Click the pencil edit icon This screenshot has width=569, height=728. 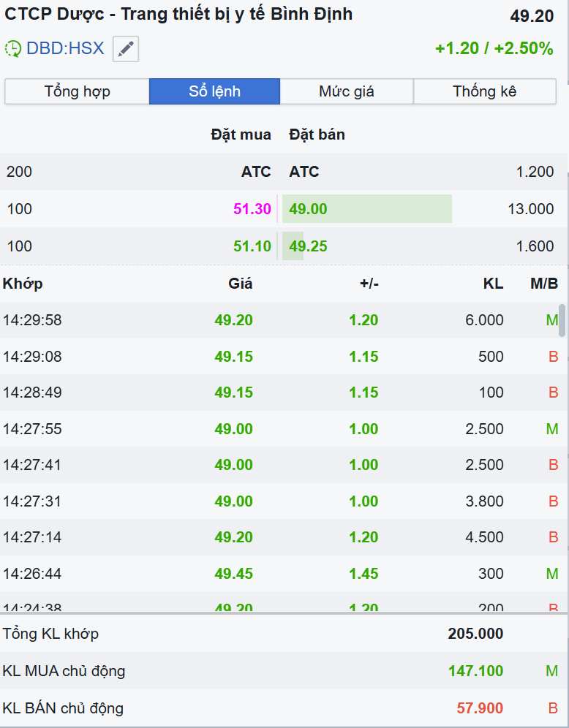[x=126, y=49]
